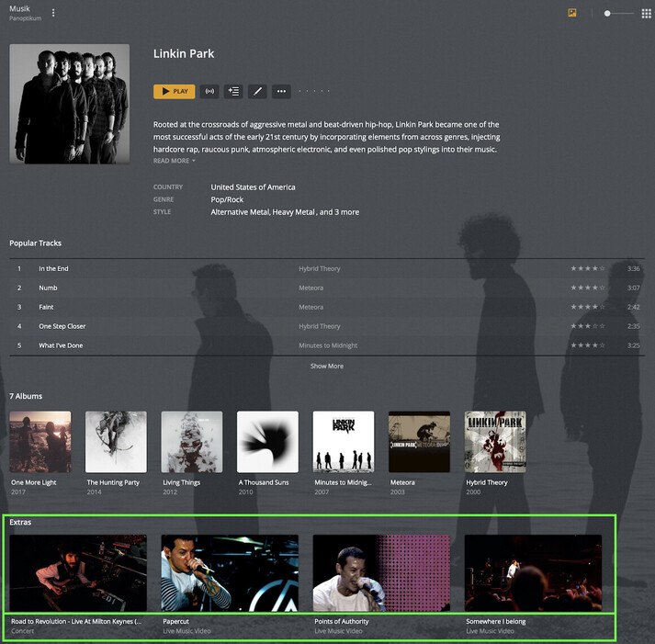The width and height of the screenshot is (655, 644).
Task: Click the Points of Authority video title
Action: pyautogui.click(x=342, y=621)
